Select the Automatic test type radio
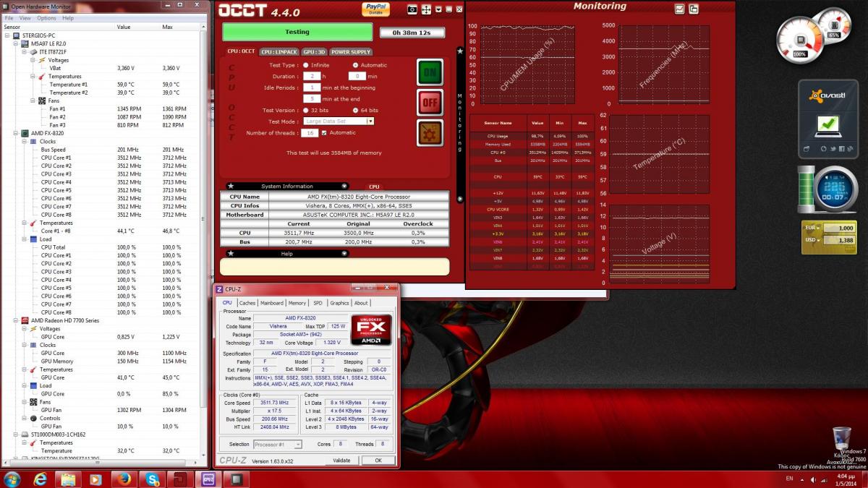 [x=355, y=65]
